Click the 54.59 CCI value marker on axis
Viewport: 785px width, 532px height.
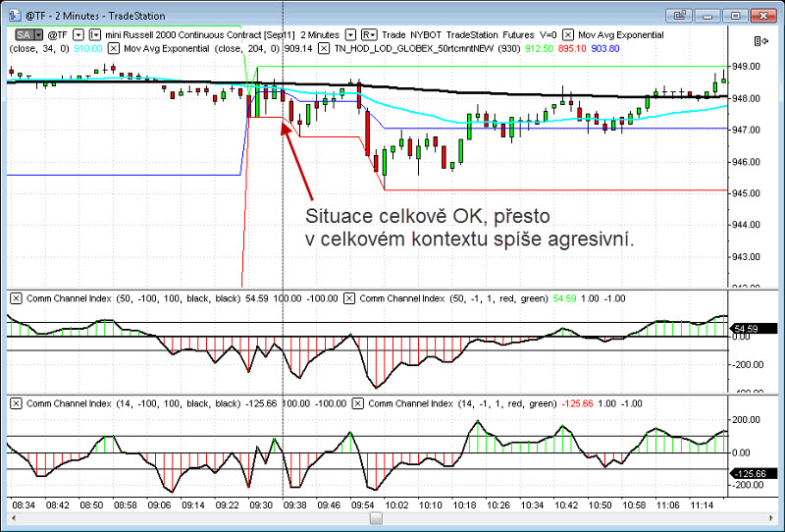754,329
